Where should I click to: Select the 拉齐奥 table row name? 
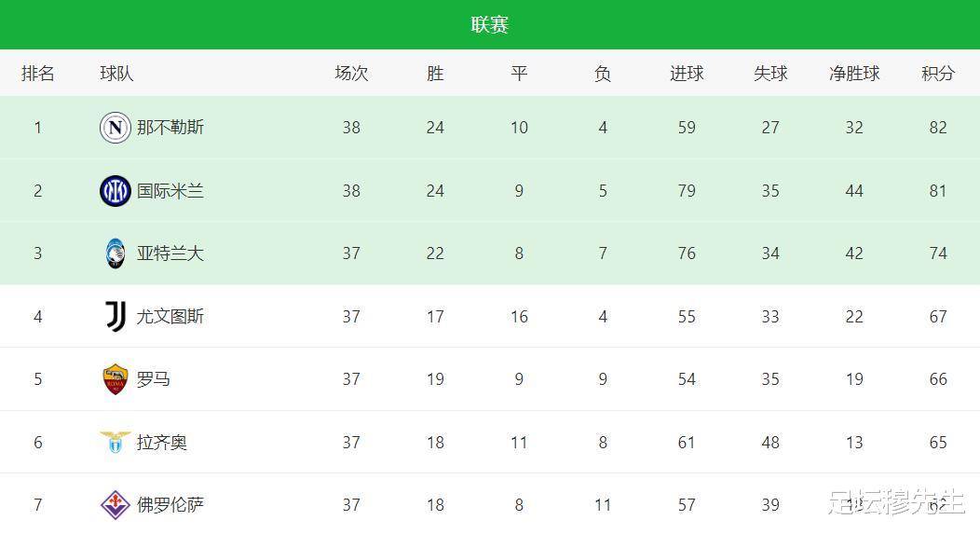[x=162, y=442]
